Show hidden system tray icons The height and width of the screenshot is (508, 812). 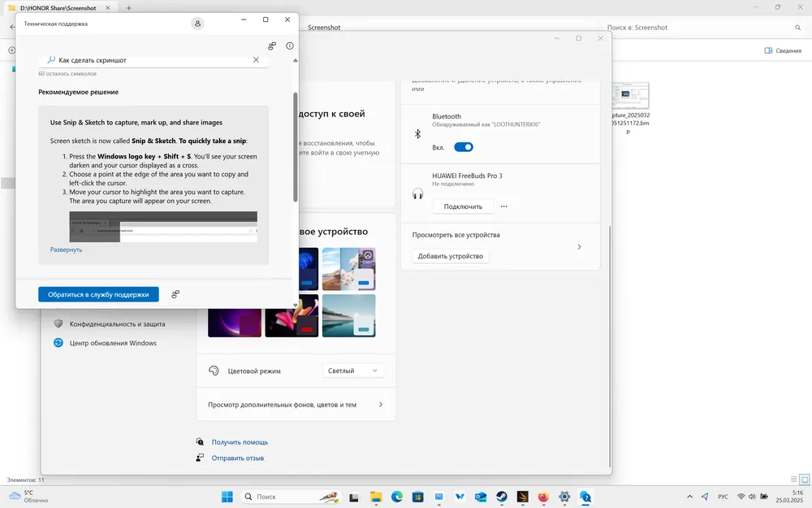point(690,497)
